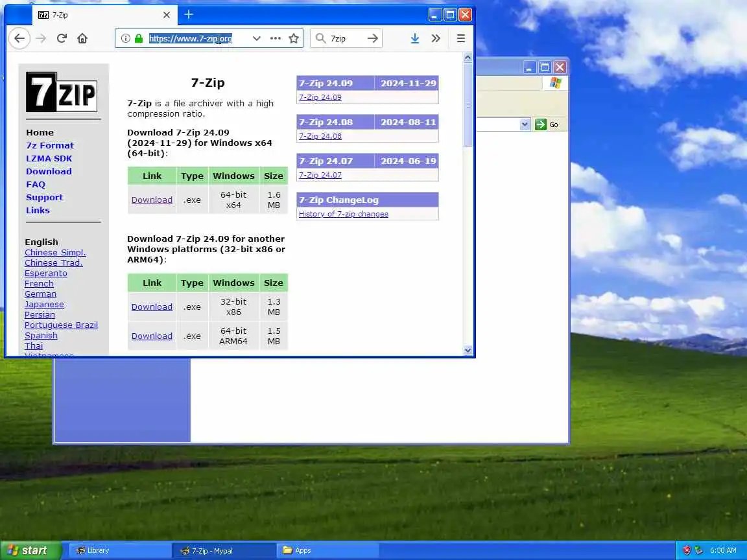Switch language to Esperanto
Image resolution: width=747 pixels, height=560 pixels.
click(x=46, y=274)
